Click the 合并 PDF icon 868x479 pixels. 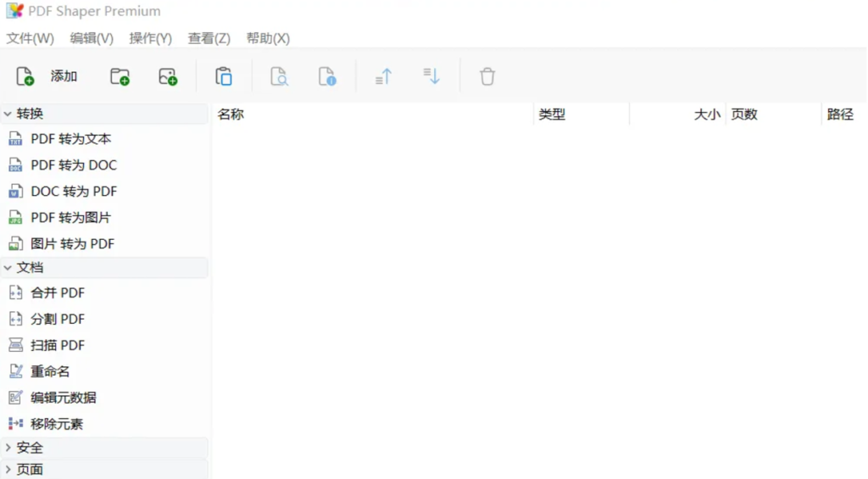[x=15, y=292]
